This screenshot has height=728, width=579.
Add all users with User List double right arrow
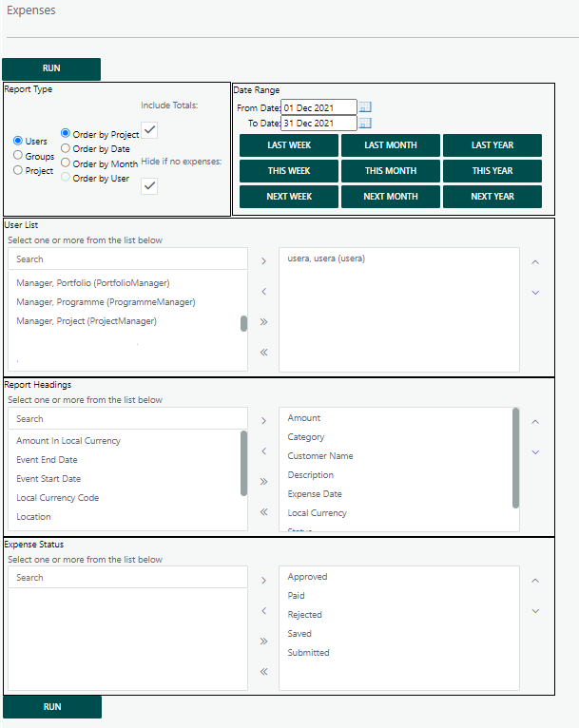tap(263, 322)
